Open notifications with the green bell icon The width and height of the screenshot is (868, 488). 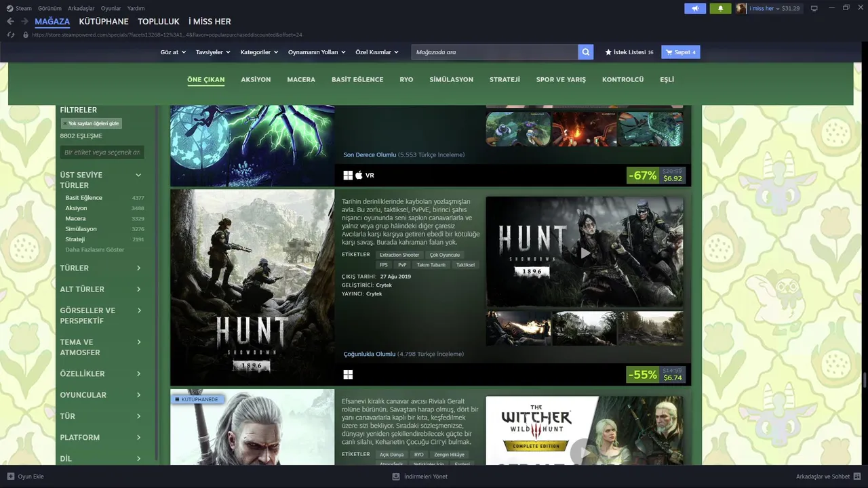pyautogui.click(x=720, y=8)
